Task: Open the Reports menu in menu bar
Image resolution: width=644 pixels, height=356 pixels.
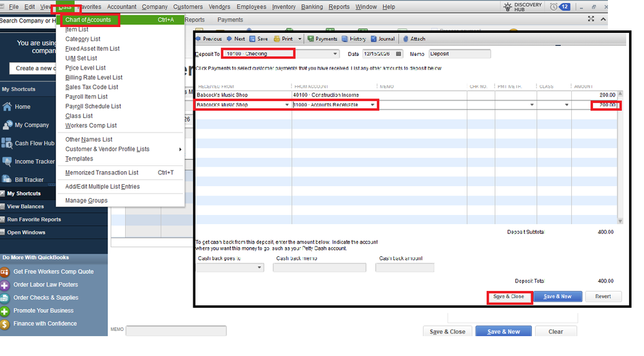Action: (x=339, y=6)
